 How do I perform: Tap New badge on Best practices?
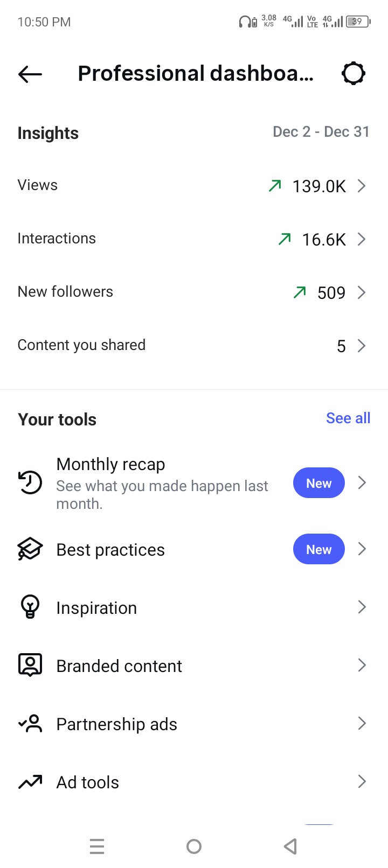pyautogui.click(x=318, y=549)
